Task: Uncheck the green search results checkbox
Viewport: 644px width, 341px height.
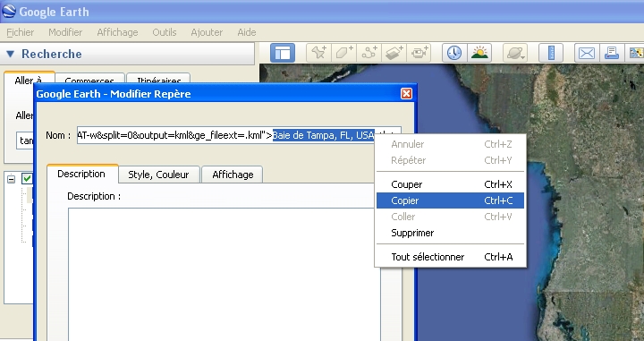Action: [x=27, y=179]
